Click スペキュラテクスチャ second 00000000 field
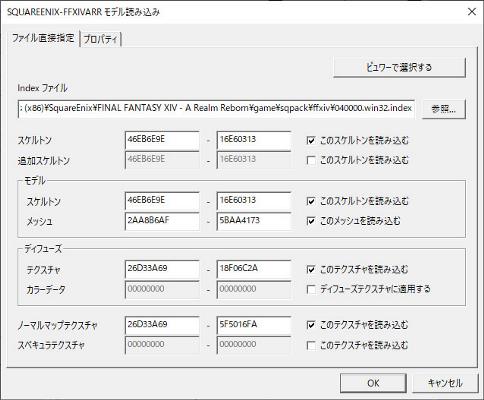 click(254, 345)
